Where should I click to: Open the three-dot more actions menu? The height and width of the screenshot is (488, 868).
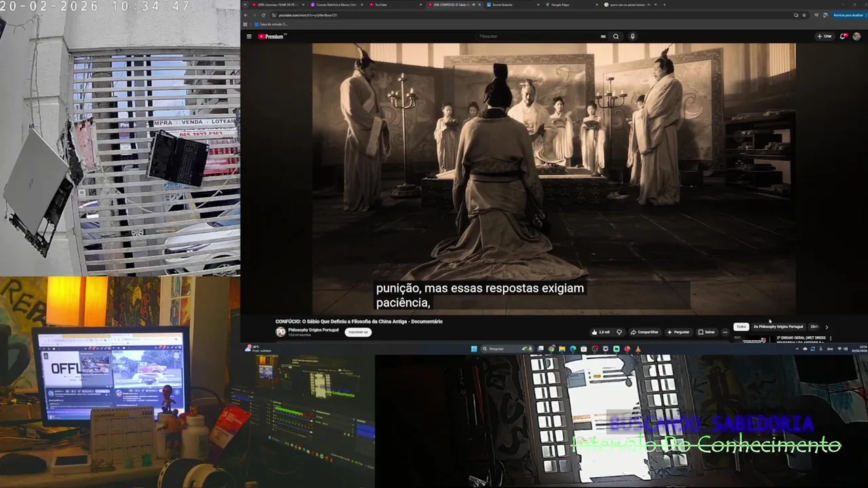click(x=725, y=332)
